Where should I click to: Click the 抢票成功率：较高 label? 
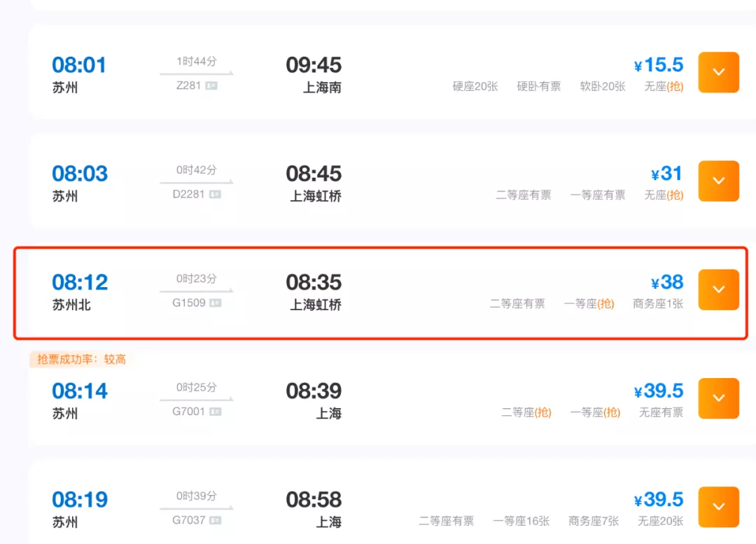(81, 359)
